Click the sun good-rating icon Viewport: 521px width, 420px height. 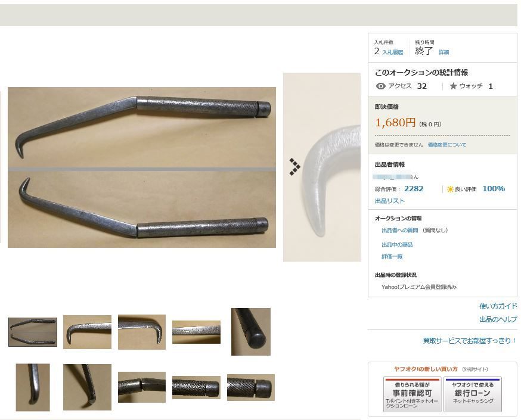tap(450, 189)
